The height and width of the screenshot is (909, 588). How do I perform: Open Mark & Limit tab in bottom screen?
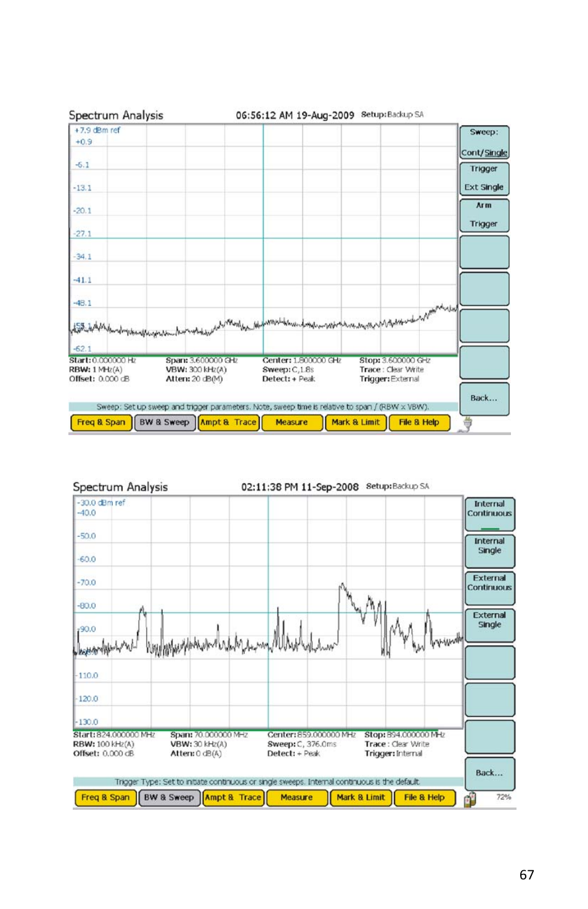tap(361, 797)
